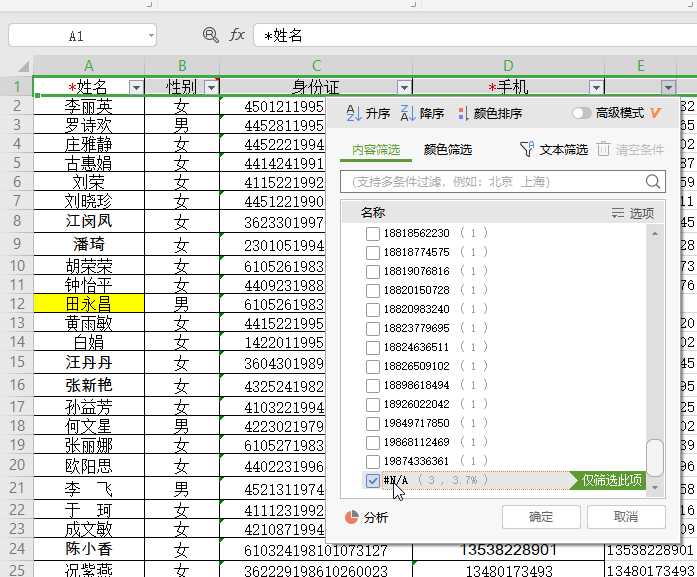
Task: Click 仅筛选此项 for #N/A
Action: tap(609, 480)
